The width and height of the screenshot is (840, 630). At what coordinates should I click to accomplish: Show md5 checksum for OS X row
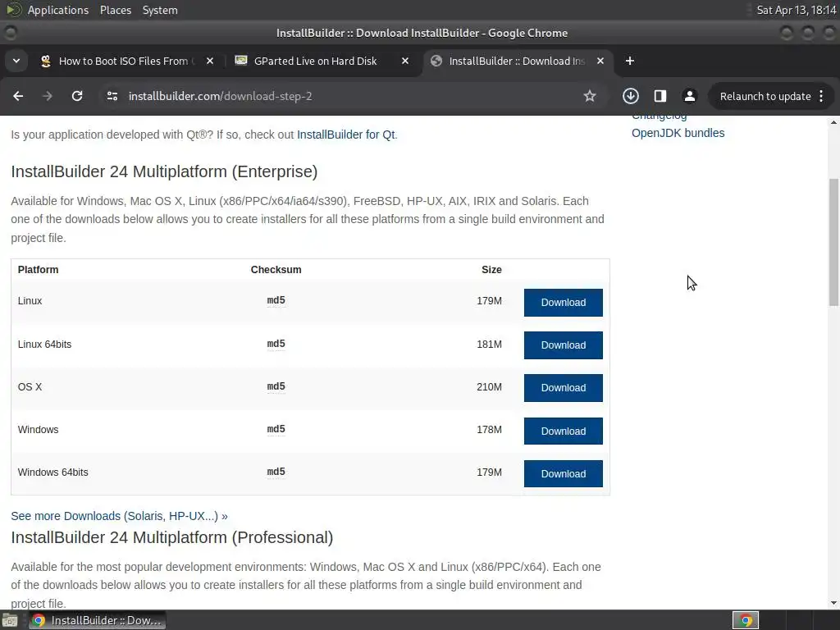click(276, 386)
